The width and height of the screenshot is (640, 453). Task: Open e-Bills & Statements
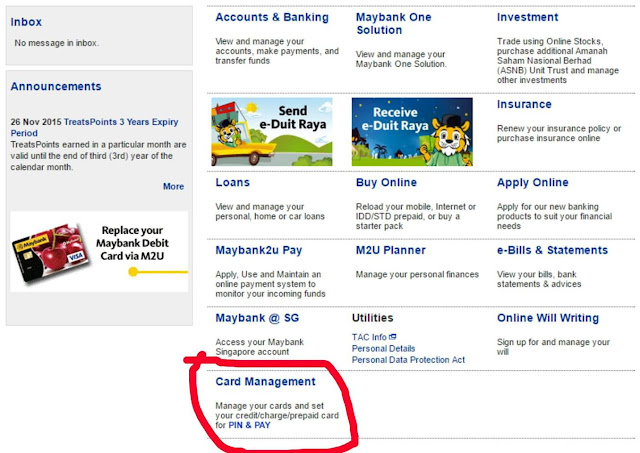[552, 250]
